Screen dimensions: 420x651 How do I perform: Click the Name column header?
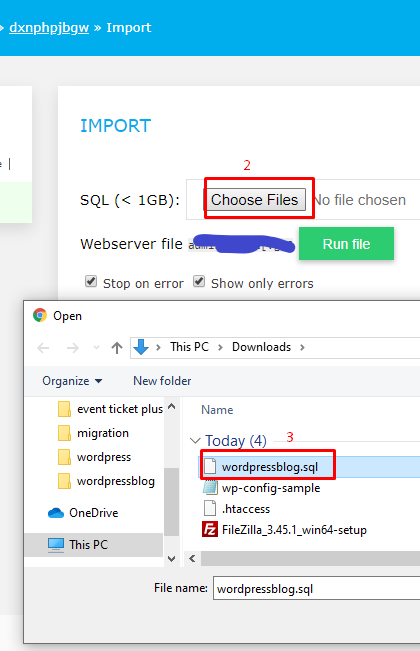[217, 410]
